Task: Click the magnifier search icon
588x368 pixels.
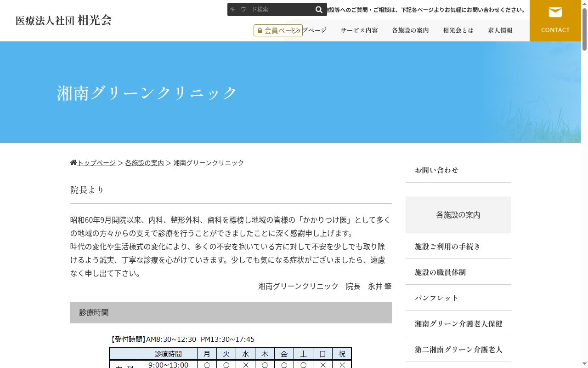Action: click(x=319, y=10)
